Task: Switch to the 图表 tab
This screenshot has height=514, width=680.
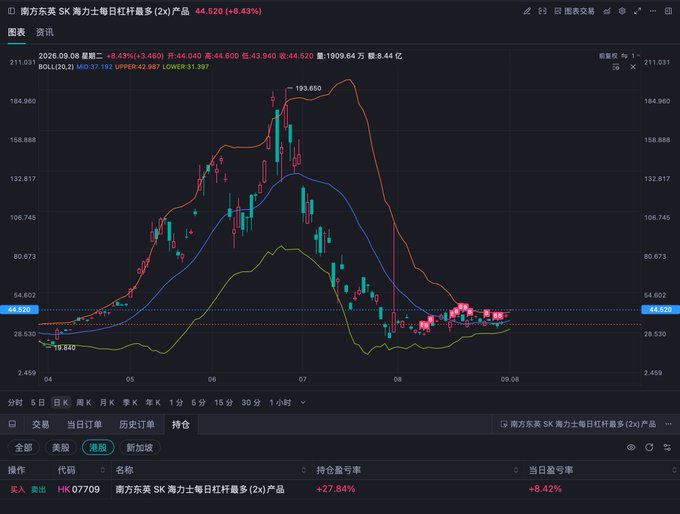Action: point(16,32)
